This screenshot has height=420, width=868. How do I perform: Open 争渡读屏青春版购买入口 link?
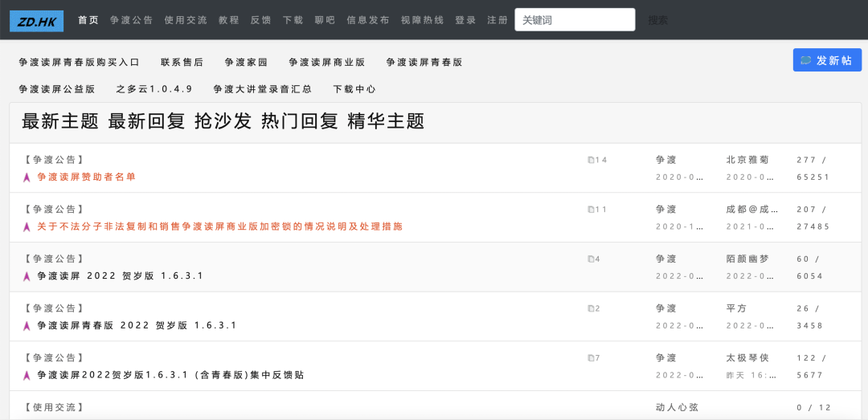point(79,63)
